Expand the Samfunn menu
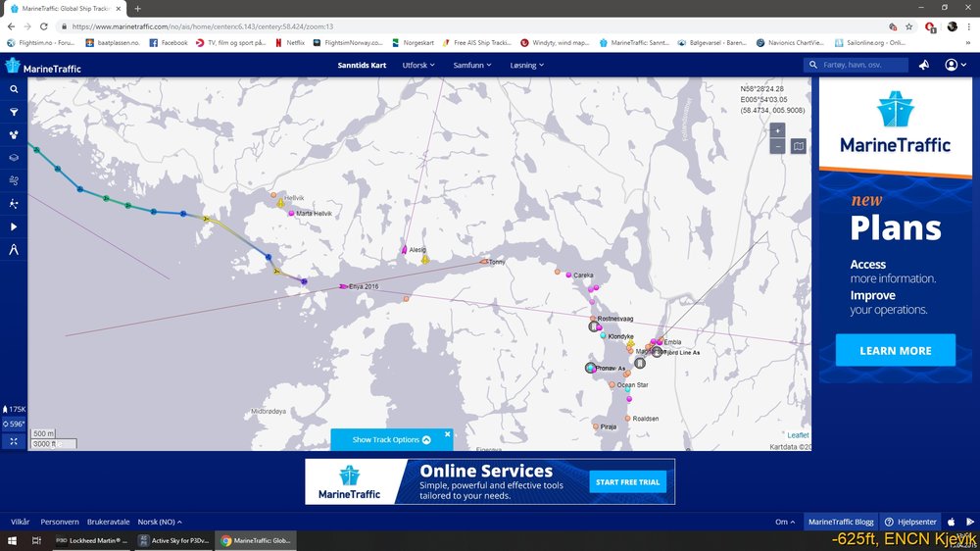The width and height of the screenshot is (980, 551). 472,65
